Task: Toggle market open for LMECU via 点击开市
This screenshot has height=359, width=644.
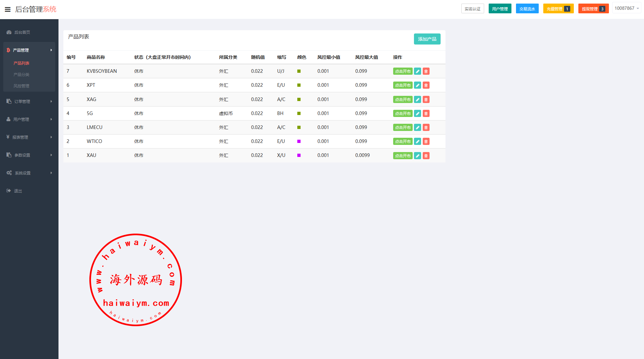Action: (x=403, y=128)
